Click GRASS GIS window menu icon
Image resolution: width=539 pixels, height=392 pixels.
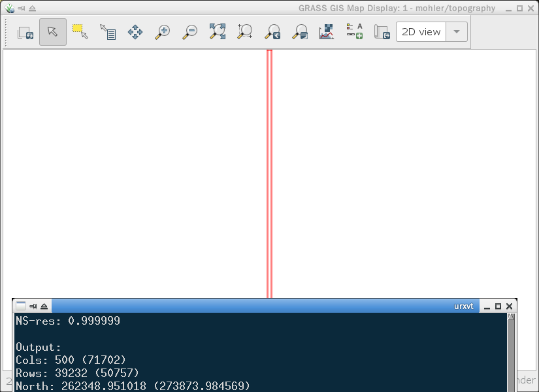(9, 8)
